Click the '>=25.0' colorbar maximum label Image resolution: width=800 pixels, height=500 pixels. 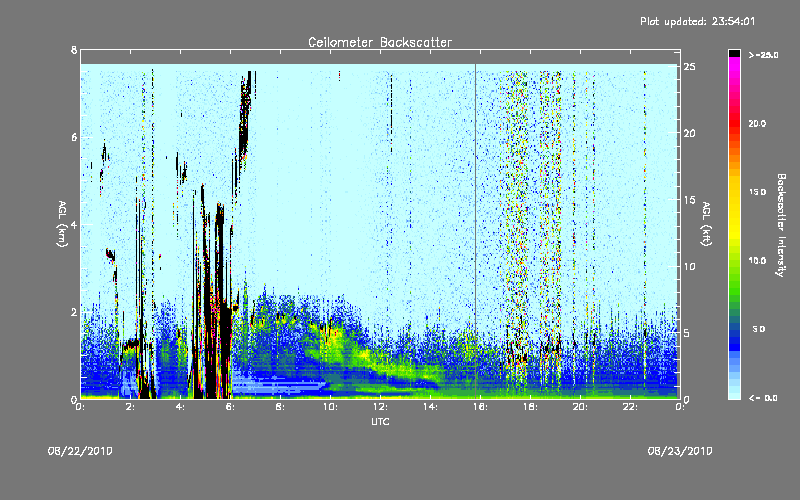[x=763, y=55]
